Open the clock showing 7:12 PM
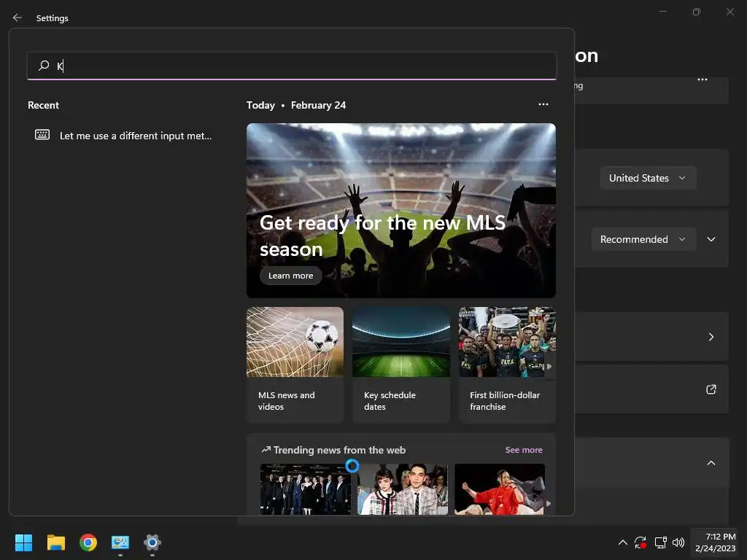Viewport: 747px width, 560px height. click(715, 542)
